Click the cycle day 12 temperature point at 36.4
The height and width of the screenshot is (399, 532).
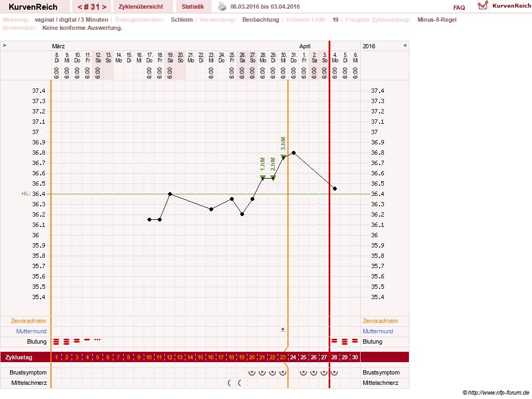coord(170,194)
